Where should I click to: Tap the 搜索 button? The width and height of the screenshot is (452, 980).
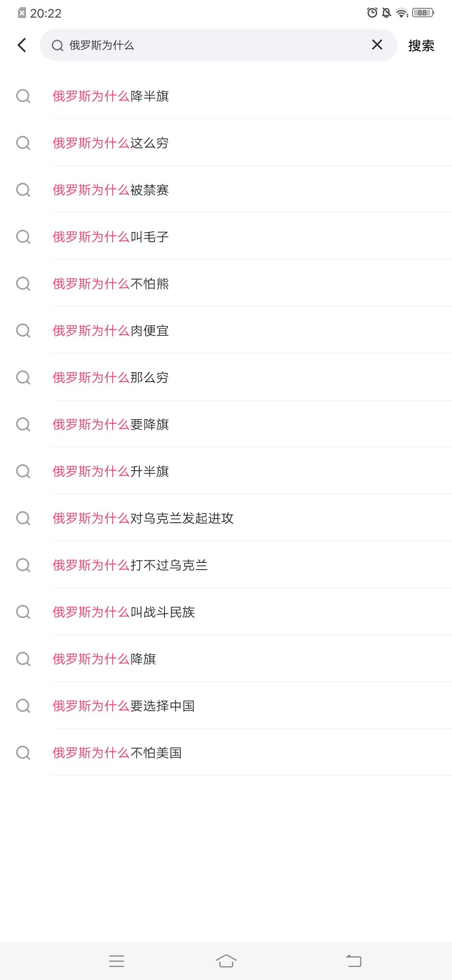pos(421,45)
